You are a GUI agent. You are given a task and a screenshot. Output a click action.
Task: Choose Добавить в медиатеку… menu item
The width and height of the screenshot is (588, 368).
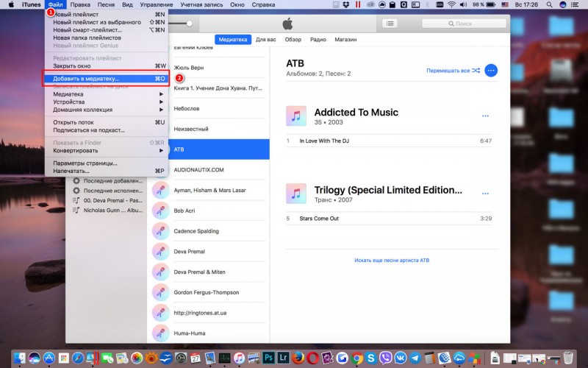[107, 79]
